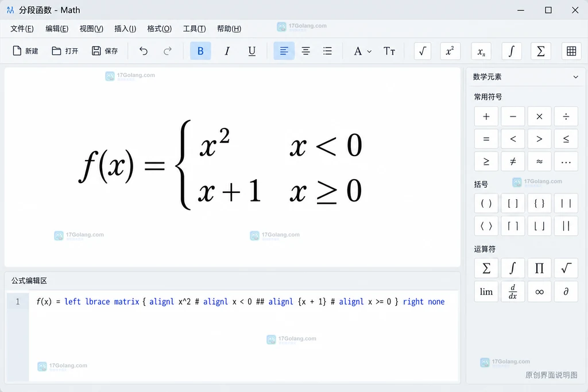Click line number 1 in editor gutter
The height and width of the screenshot is (392, 588).
[x=18, y=302]
